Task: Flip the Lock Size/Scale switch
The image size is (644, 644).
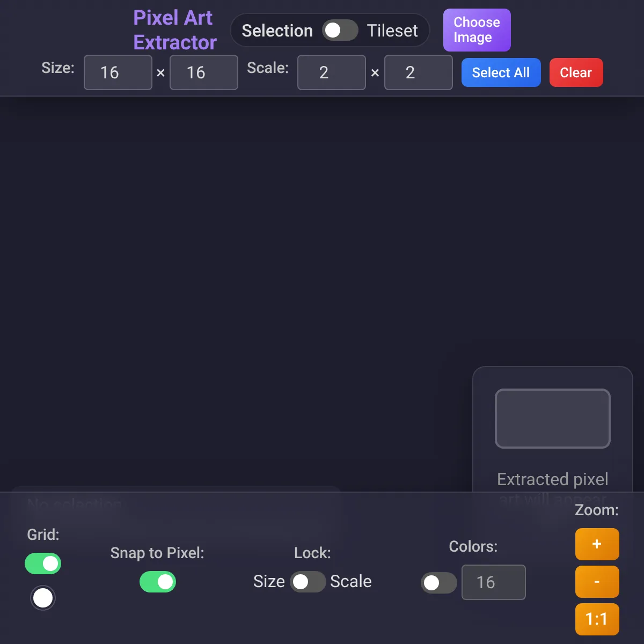Action: (308, 582)
